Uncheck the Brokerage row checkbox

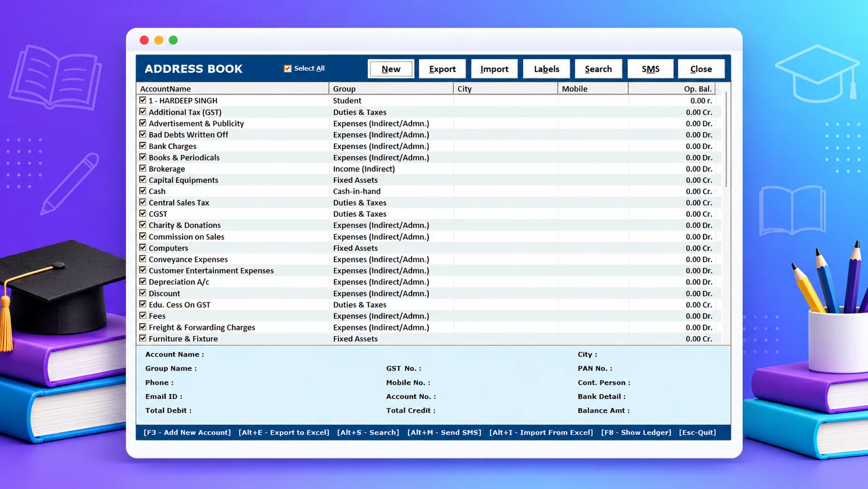[x=143, y=168]
